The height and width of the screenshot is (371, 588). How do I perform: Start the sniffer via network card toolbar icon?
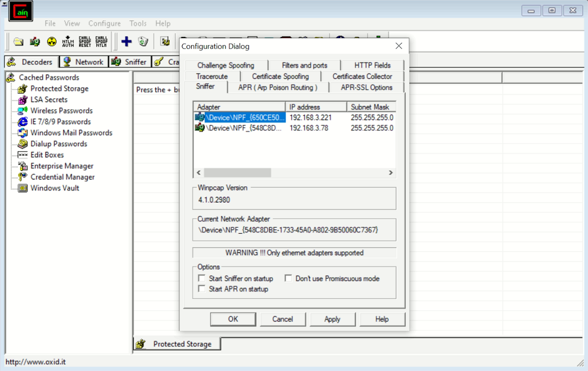coord(35,42)
